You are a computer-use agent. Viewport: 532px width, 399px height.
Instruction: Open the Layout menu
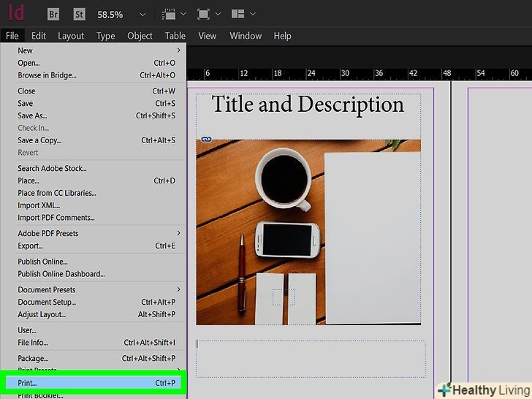(x=71, y=36)
